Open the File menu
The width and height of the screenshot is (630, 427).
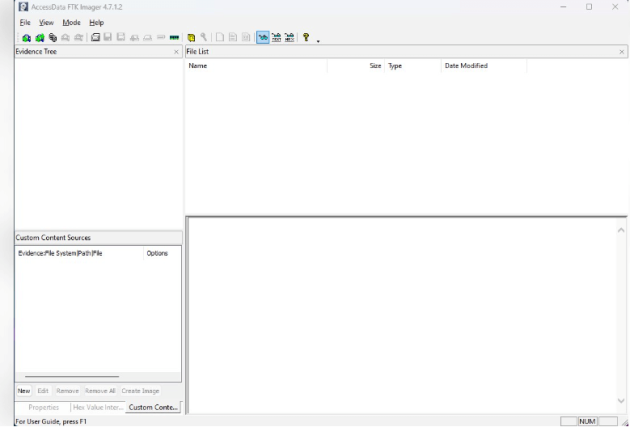pos(25,22)
